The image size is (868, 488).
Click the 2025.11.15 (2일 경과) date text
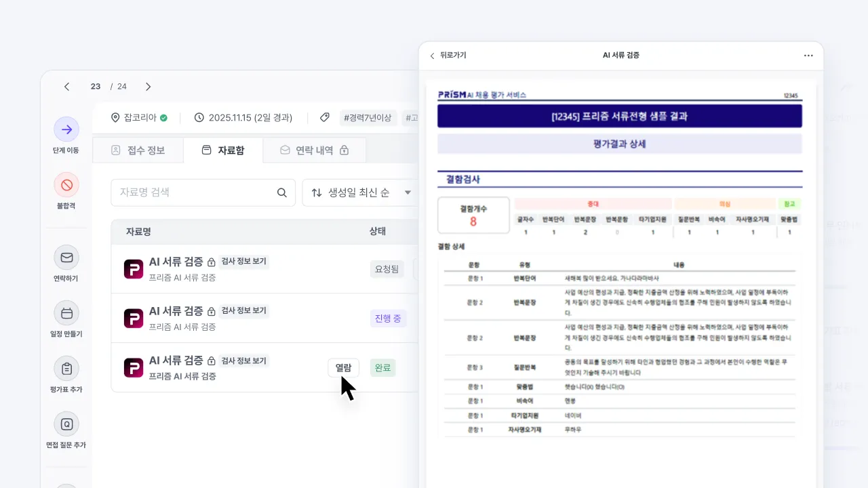pos(251,117)
